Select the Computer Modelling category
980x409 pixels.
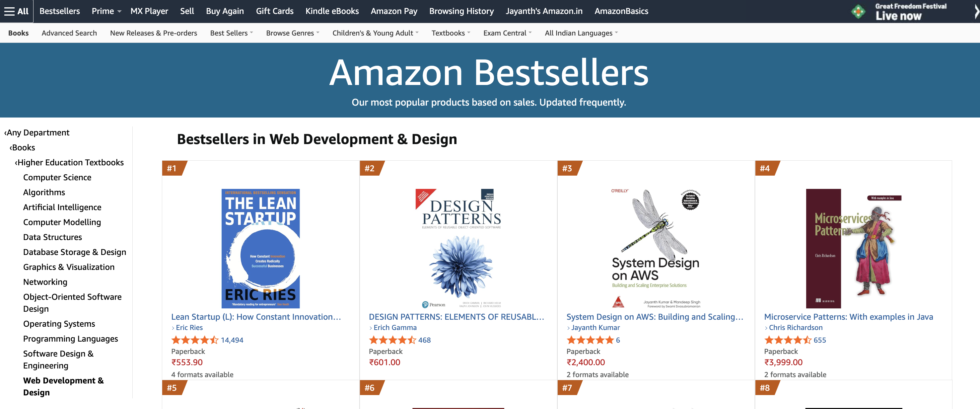tap(62, 222)
